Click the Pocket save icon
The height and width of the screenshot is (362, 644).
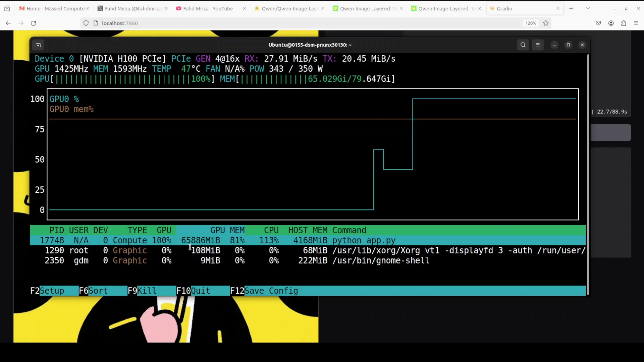(x=598, y=23)
